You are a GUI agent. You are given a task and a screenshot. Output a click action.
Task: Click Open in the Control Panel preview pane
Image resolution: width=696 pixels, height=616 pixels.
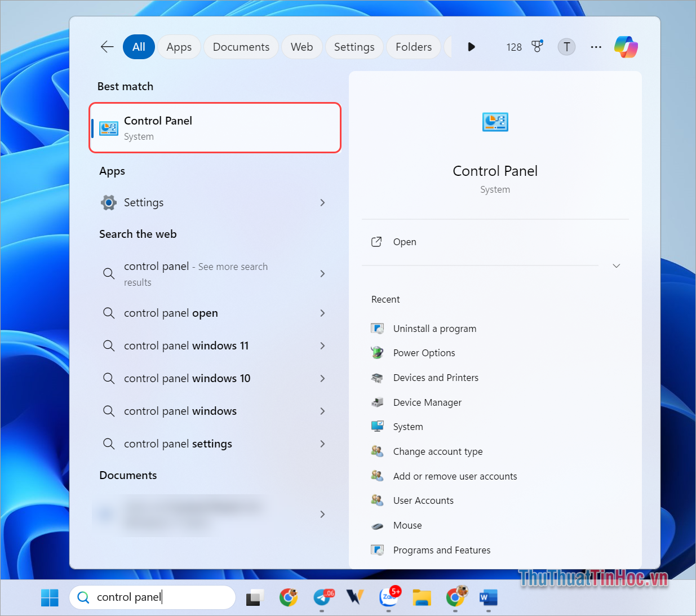point(404,242)
